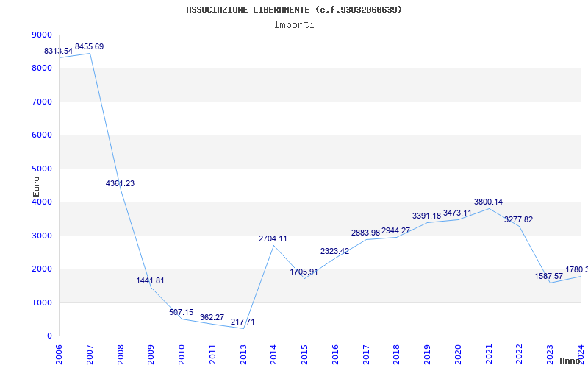The height and width of the screenshot is (368, 588).
Task: Select the 3473.11 data label
Action: (x=457, y=213)
